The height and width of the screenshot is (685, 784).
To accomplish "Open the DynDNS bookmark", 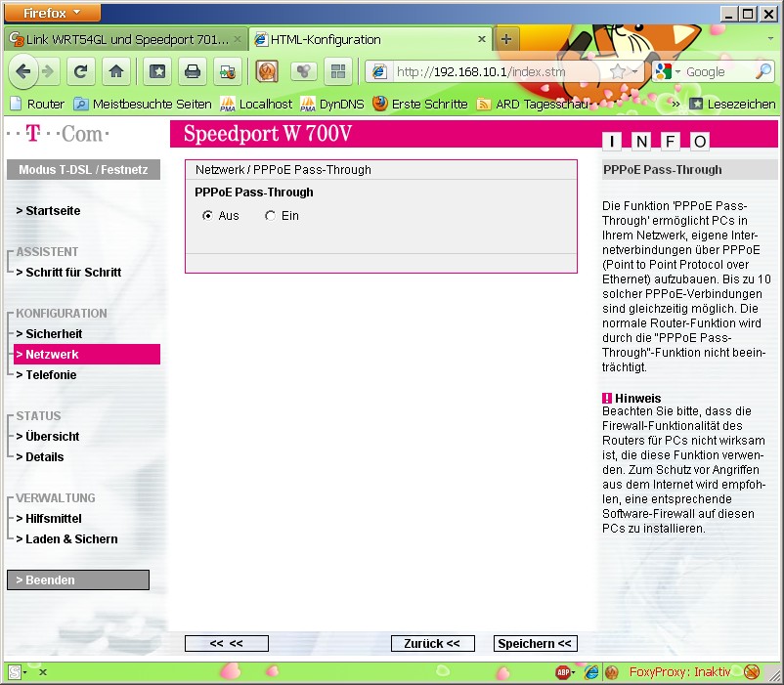I will point(332,104).
